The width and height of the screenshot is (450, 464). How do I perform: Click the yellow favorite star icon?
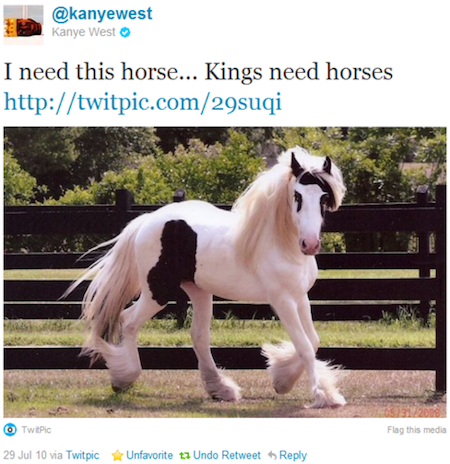coord(117,455)
